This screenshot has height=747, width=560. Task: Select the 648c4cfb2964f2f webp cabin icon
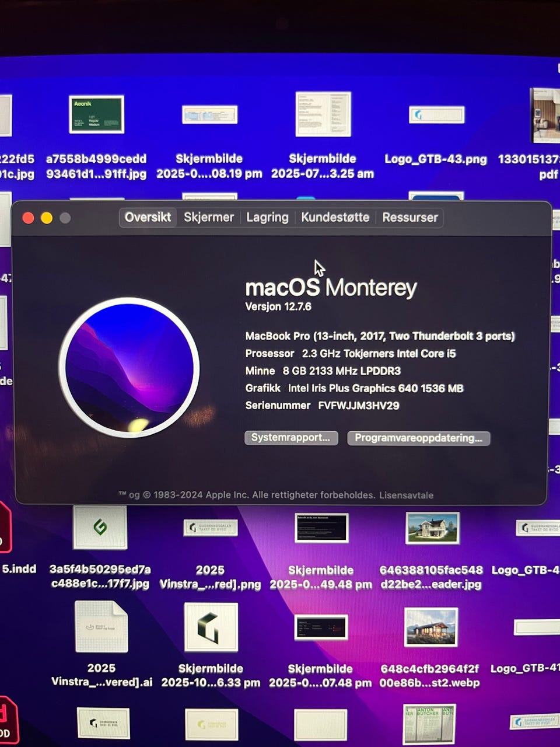pyautogui.click(x=431, y=627)
